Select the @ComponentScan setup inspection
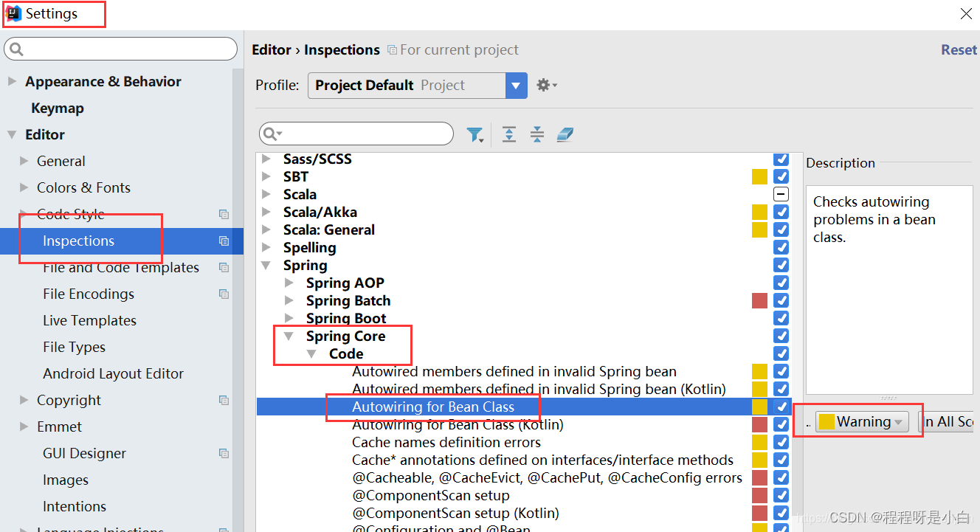 431,496
